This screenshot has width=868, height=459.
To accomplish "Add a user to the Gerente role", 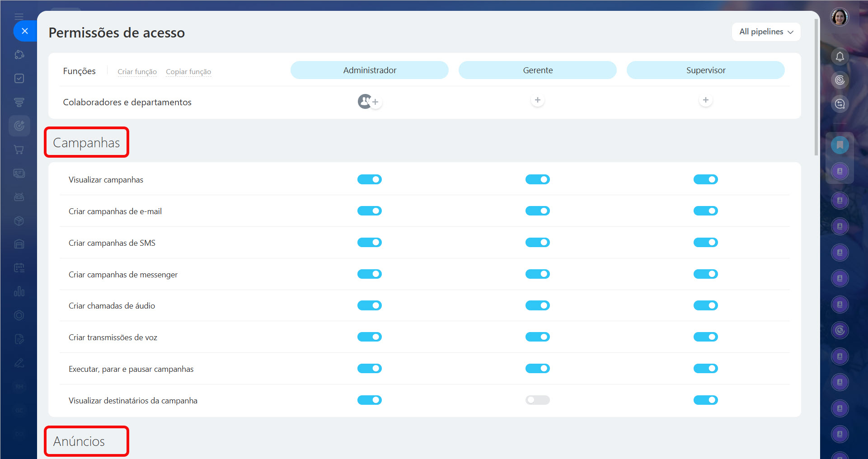I will 537,100.
